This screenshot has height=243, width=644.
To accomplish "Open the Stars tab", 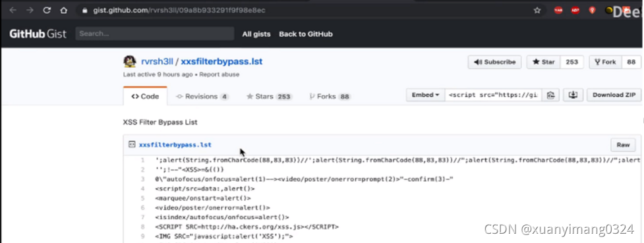I will 269,97.
